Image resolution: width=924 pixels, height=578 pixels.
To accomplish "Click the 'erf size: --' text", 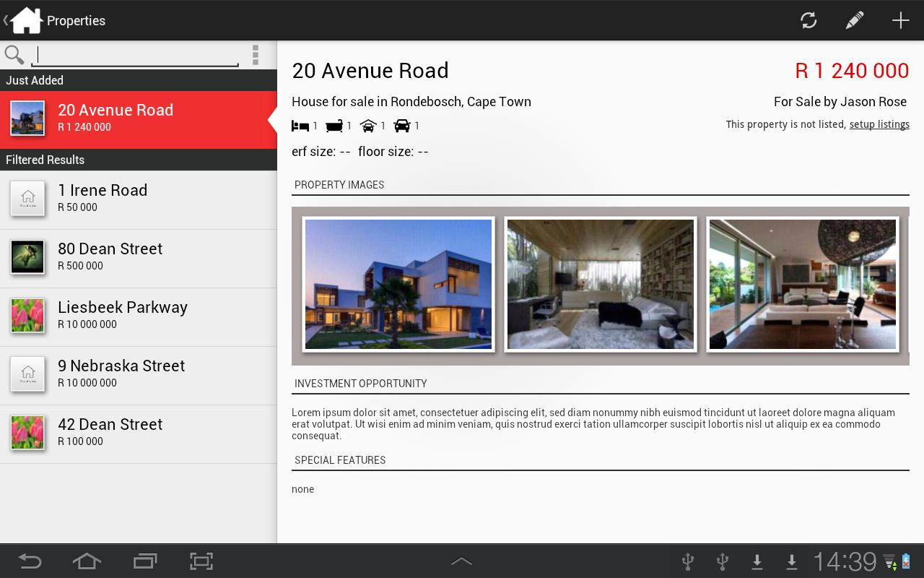I will [321, 152].
